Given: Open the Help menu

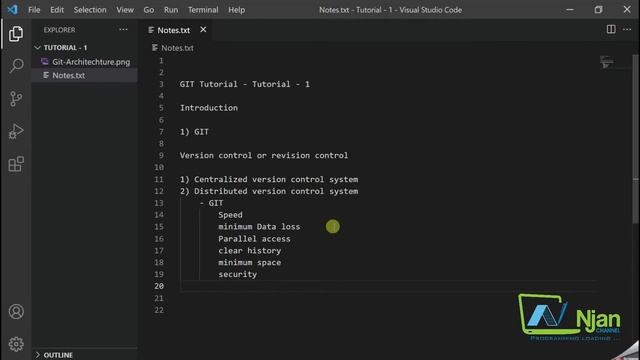Looking at the screenshot, I should (x=236, y=10).
